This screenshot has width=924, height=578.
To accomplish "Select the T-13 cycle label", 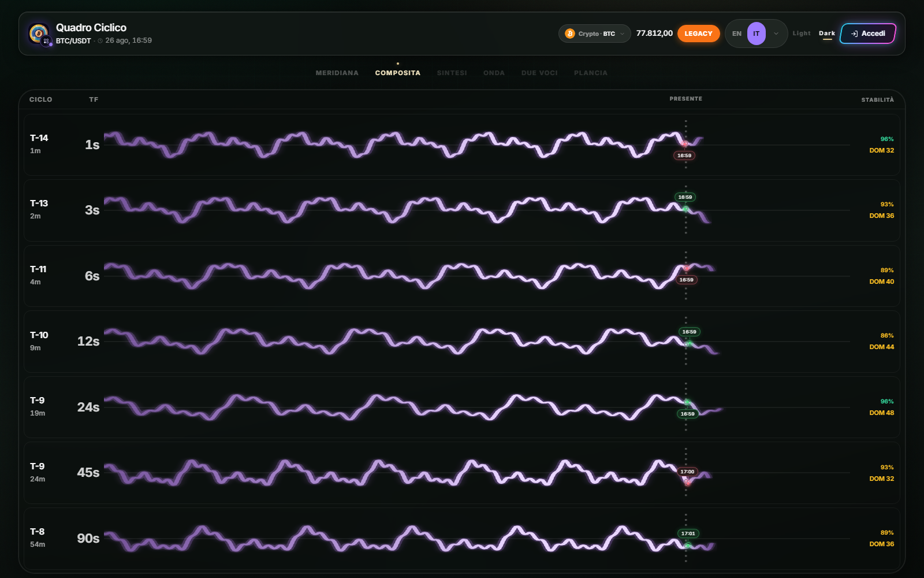I will (x=39, y=203).
